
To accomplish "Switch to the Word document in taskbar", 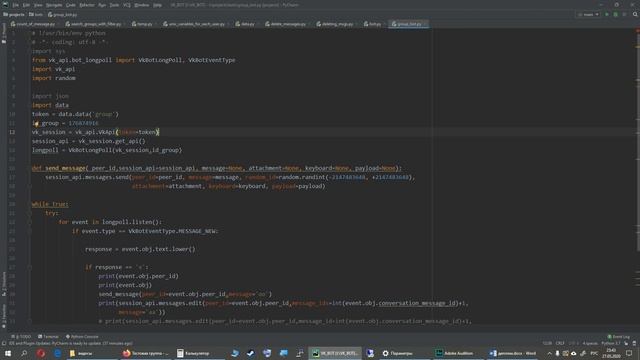I will [513, 353].
